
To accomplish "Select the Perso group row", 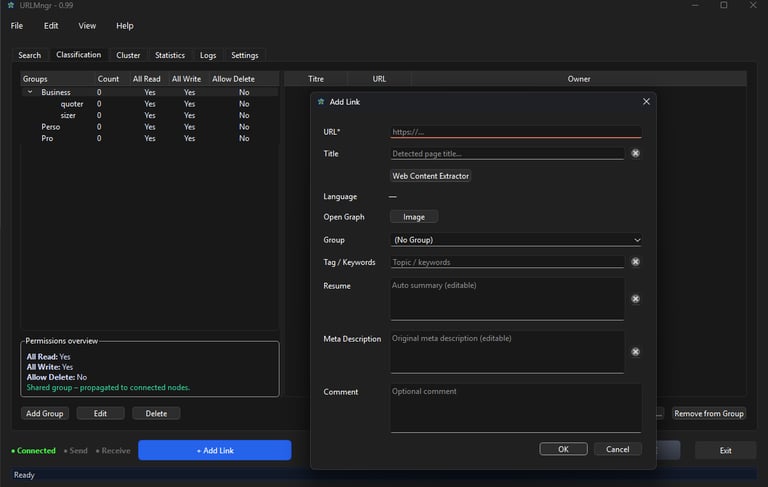I will (x=50, y=127).
